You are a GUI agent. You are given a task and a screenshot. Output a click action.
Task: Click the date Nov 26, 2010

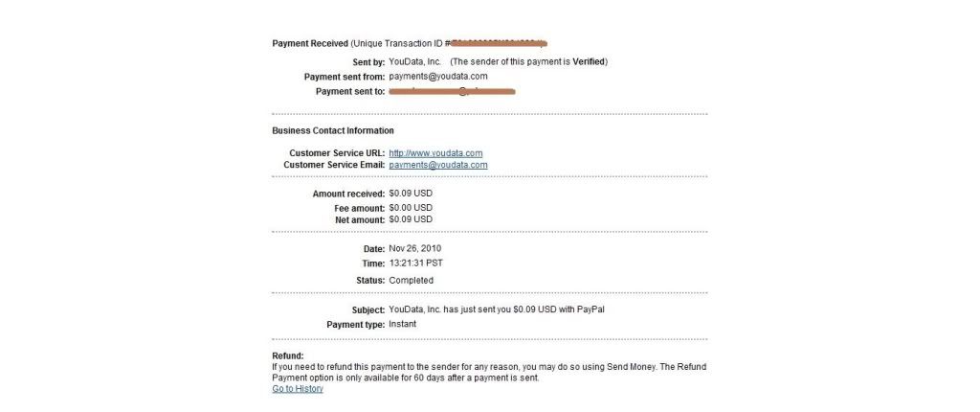pyautogui.click(x=415, y=248)
